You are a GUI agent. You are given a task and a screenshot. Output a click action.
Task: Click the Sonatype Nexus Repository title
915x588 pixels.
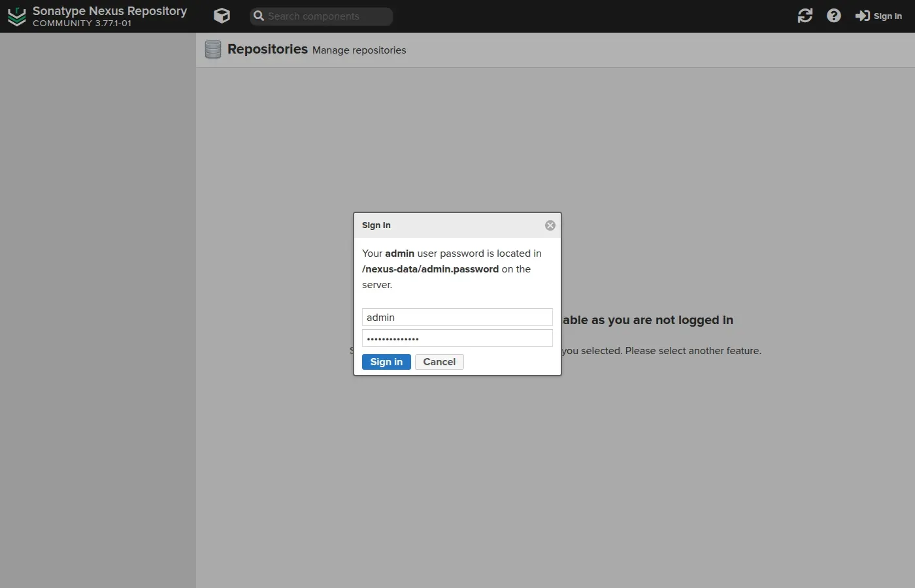pyautogui.click(x=110, y=11)
